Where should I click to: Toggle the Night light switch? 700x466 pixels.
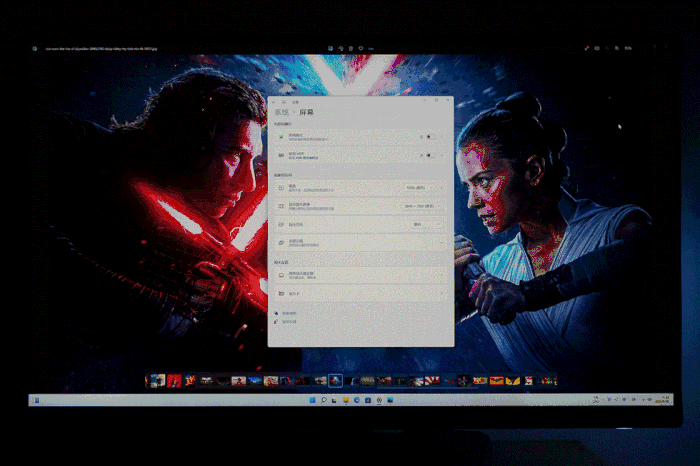coord(430,137)
